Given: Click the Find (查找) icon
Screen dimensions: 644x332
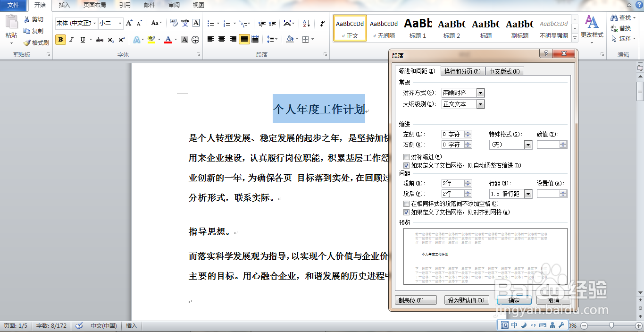Looking at the screenshot, I should [x=614, y=18].
